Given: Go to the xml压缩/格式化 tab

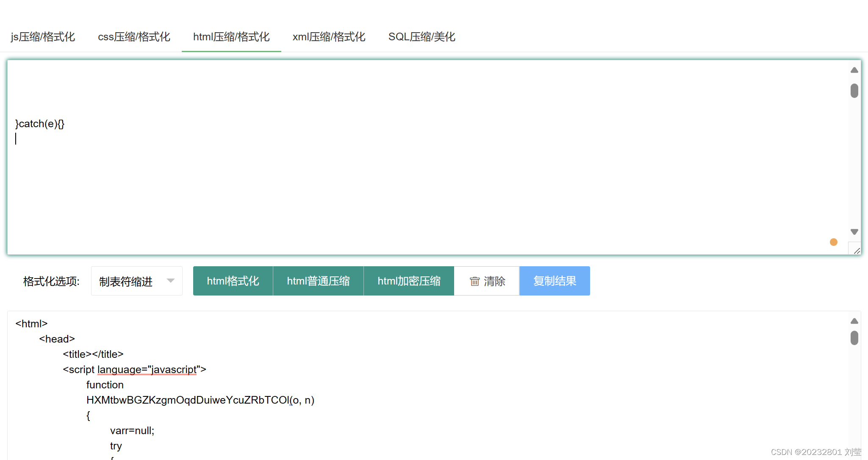Looking at the screenshot, I should 329,37.
